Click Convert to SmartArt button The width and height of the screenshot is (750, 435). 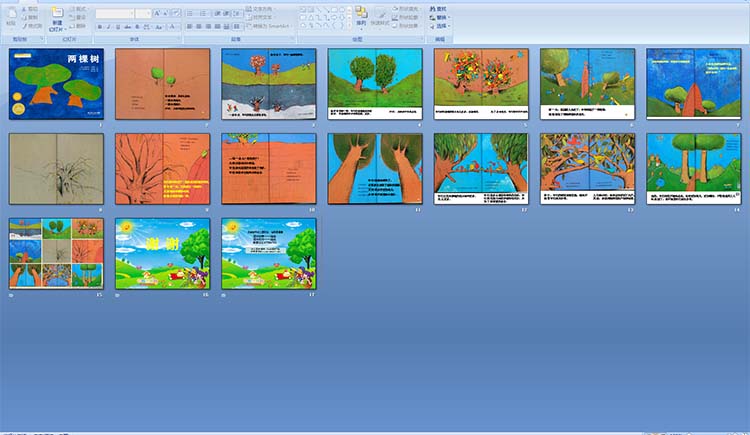[x=269, y=26]
